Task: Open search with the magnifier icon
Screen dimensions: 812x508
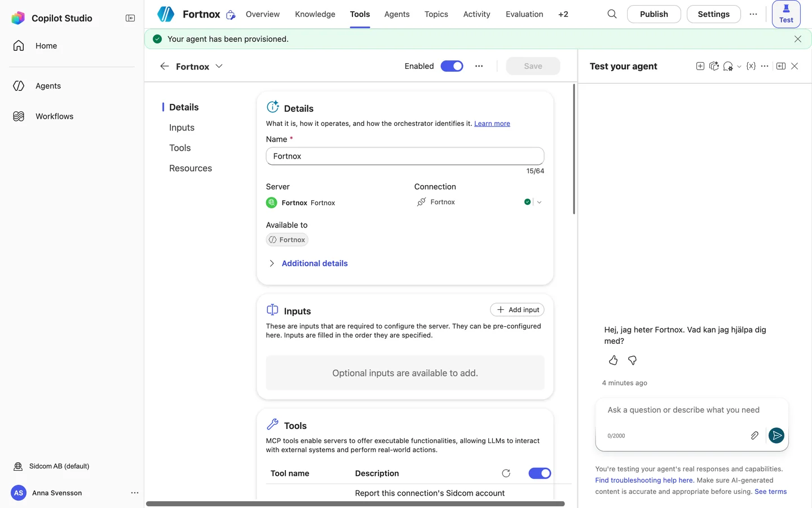Action: coord(612,14)
